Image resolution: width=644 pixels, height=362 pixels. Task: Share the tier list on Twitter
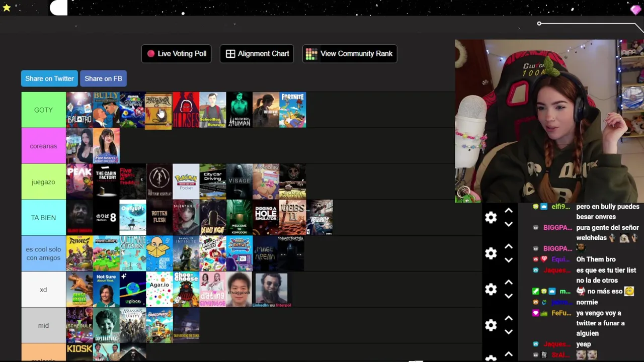click(x=49, y=78)
